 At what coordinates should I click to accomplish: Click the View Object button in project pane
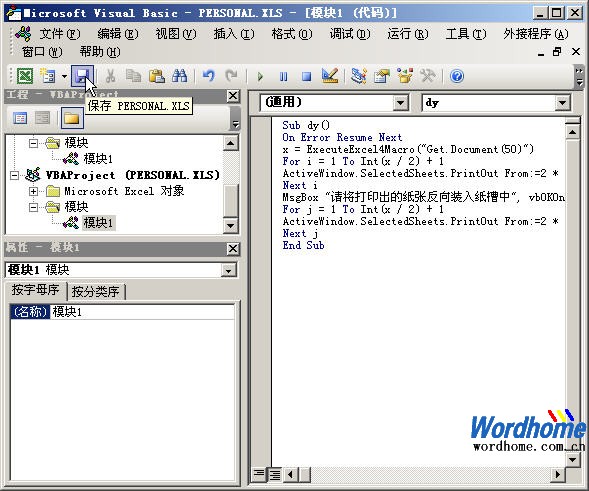tap(42, 119)
